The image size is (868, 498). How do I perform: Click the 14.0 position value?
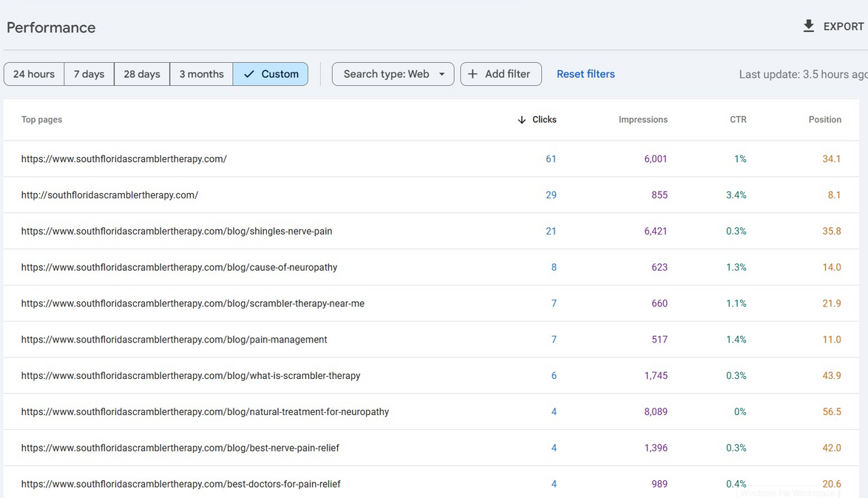point(832,267)
